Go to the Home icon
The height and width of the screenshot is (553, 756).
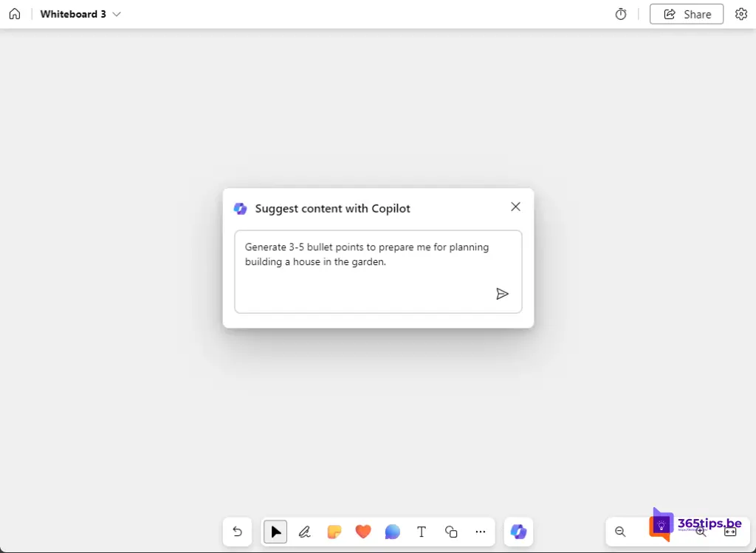[15, 14]
